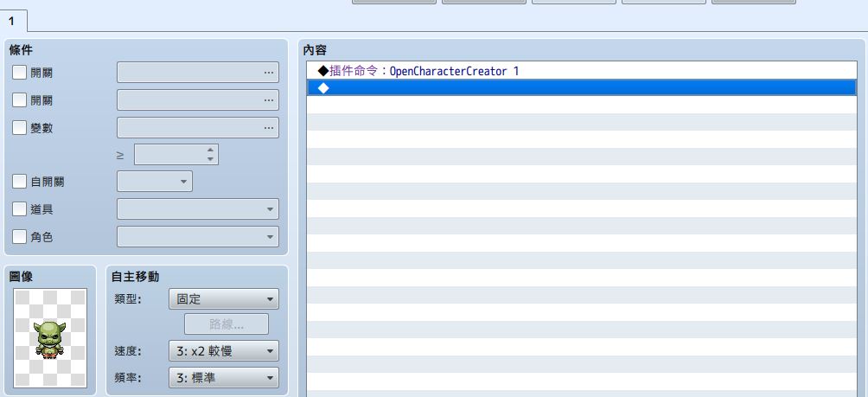Open the 速度 speed dropdown
This screenshot has width=868, height=397.
point(224,350)
